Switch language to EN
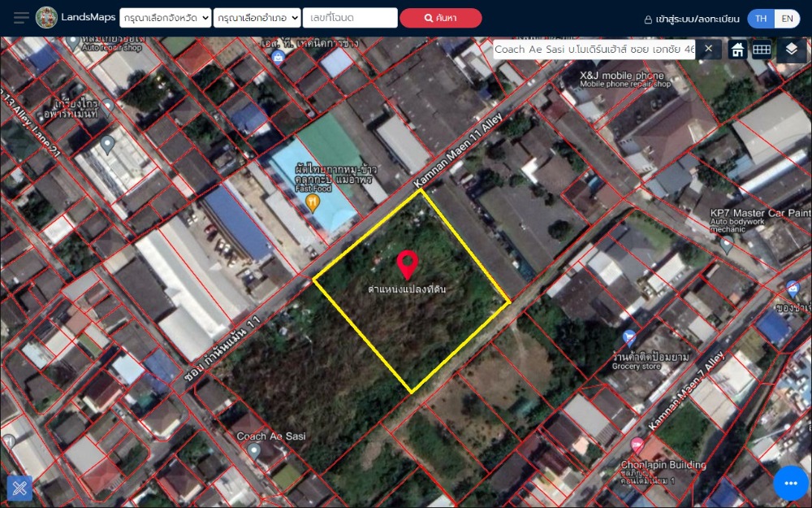The width and height of the screenshot is (812, 508). coord(787,19)
